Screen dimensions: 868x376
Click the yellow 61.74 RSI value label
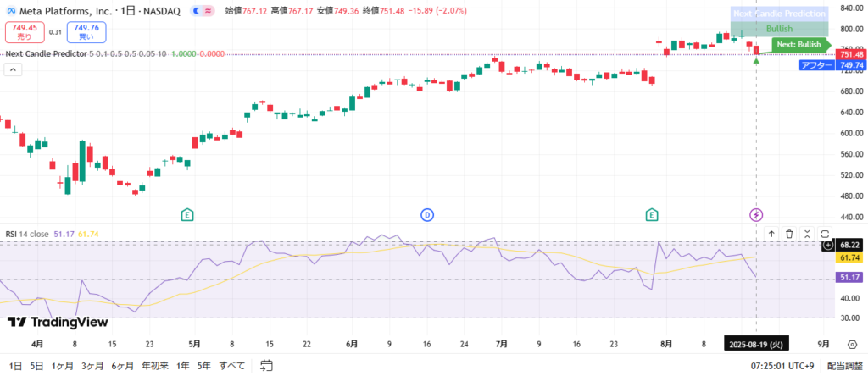(849, 257)
